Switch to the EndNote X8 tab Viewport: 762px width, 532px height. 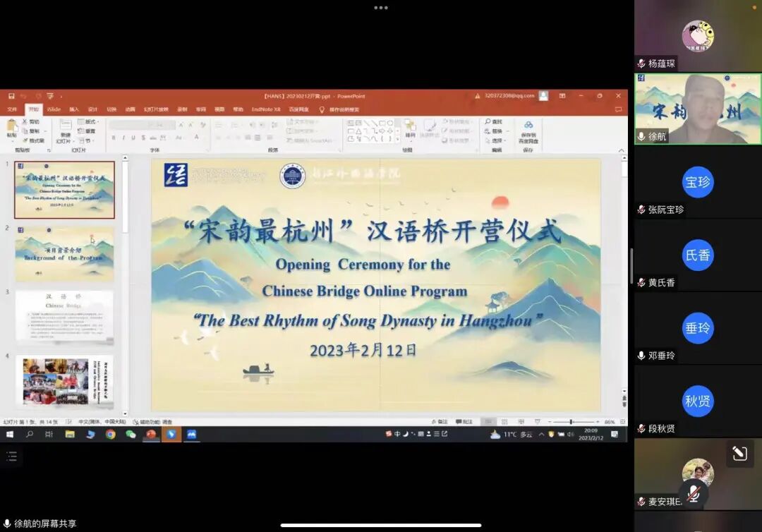click(266, 109)
